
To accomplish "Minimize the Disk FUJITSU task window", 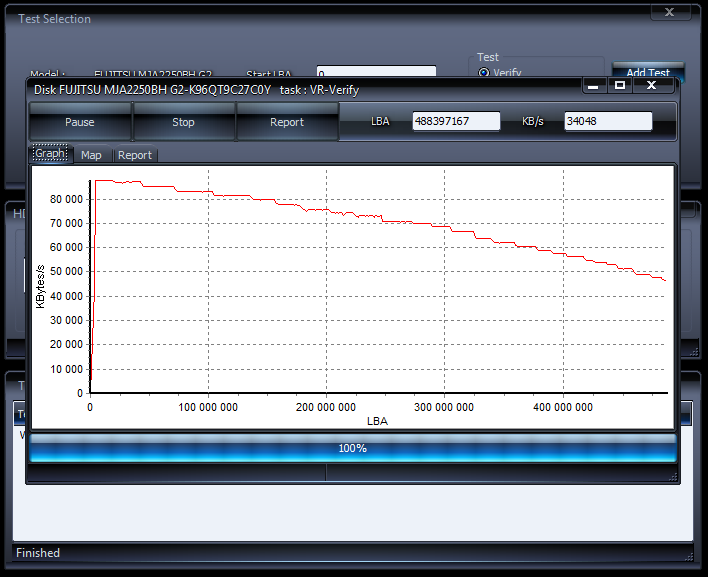I will [x=593, y=85].
